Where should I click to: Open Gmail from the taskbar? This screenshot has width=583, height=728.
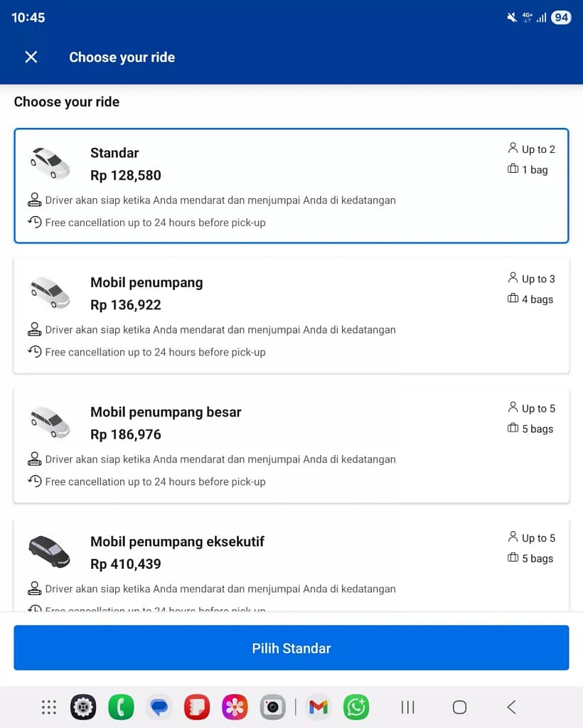coord(318,707)
